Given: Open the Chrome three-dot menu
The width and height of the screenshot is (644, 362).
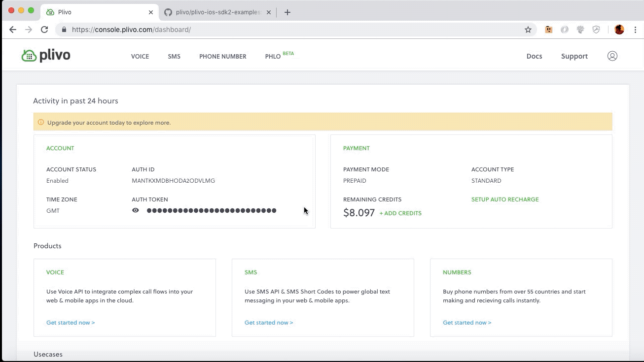Looking at the screenshot, I should pyautogui.click(x=635, y=30).
